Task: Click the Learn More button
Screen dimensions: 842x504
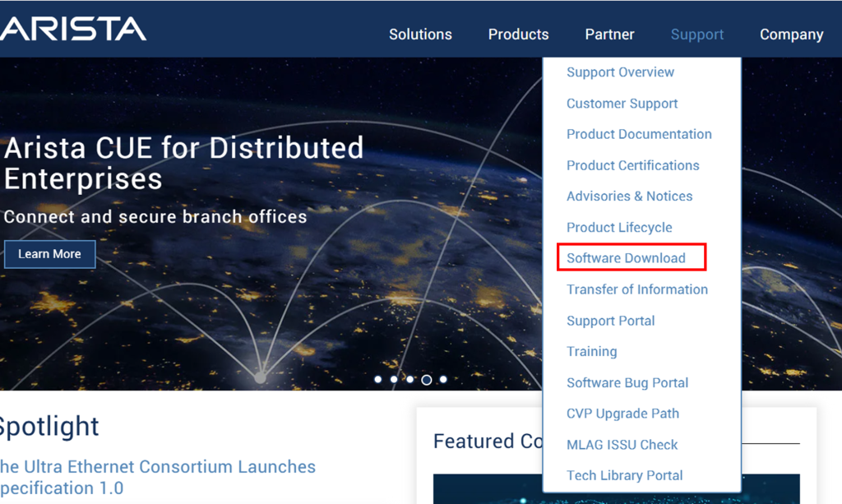Action: tap(50, 254)
